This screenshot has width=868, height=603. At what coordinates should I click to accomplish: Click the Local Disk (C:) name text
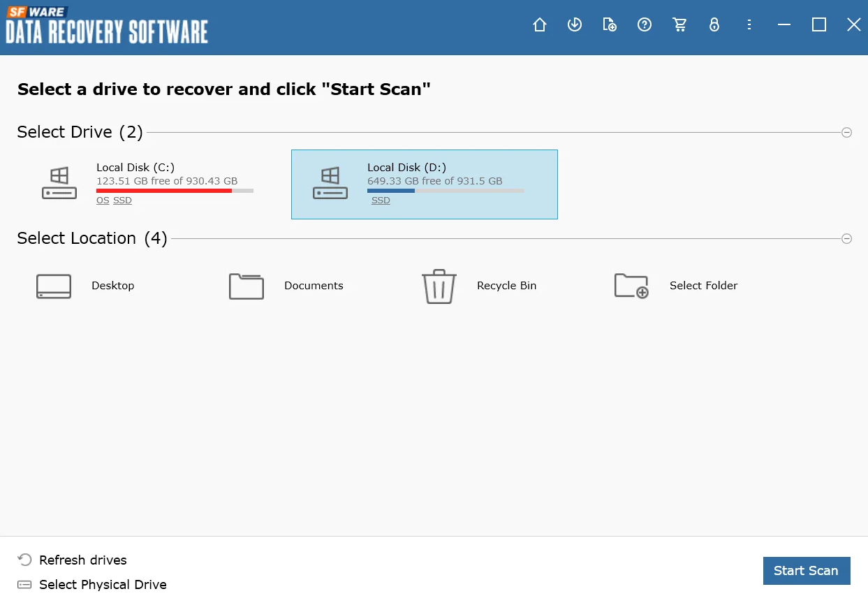(135, 168)
